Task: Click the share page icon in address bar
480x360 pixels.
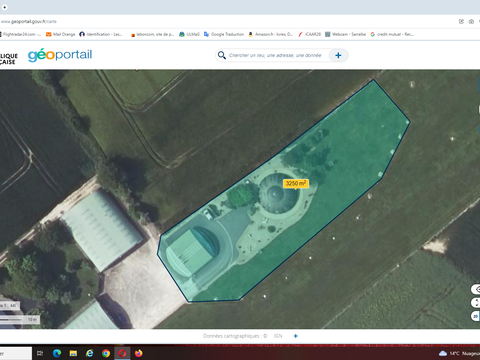Action: click(x=461, y=22)
